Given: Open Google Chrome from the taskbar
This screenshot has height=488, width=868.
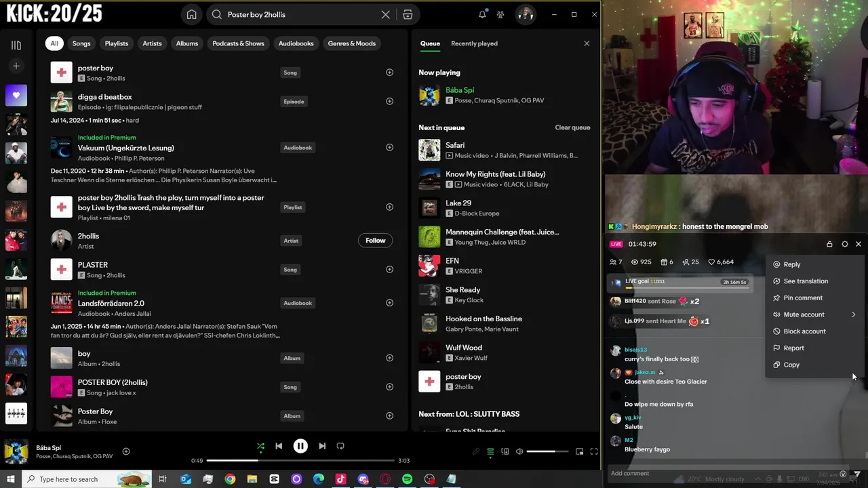Looking at the screenshot, I should 230,479.
